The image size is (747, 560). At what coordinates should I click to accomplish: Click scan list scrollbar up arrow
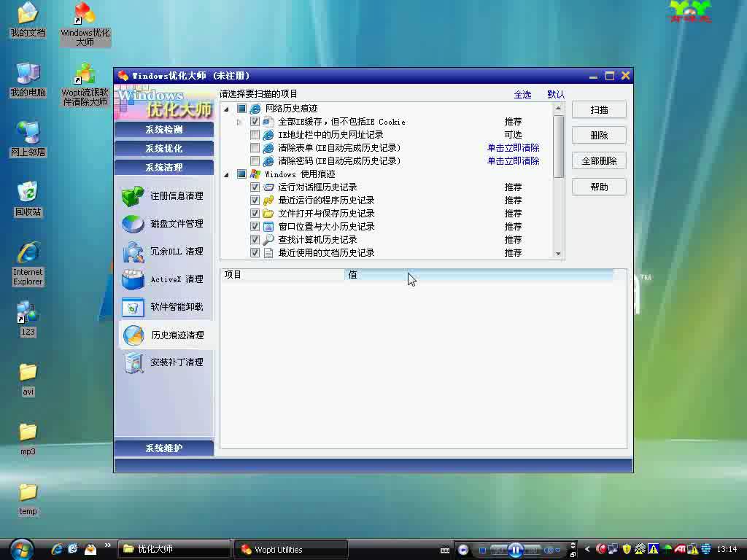[x=558, y=109]
